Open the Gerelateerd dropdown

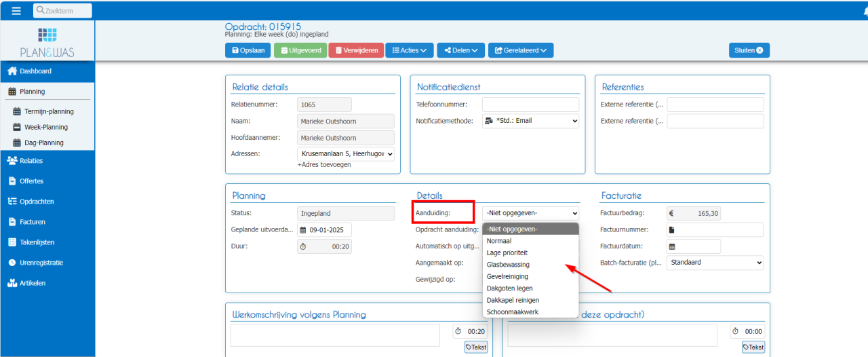coord(520,50)
